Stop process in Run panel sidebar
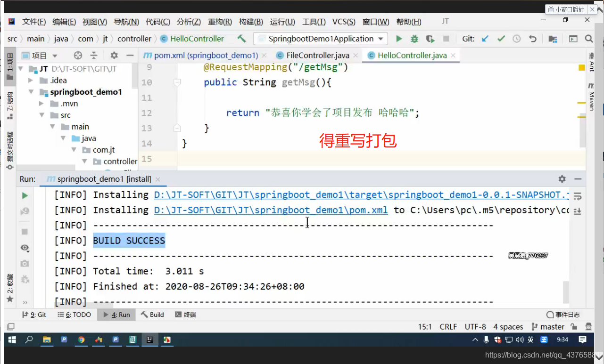This screenshot has height=364, width=604. (x=25, y=232)
